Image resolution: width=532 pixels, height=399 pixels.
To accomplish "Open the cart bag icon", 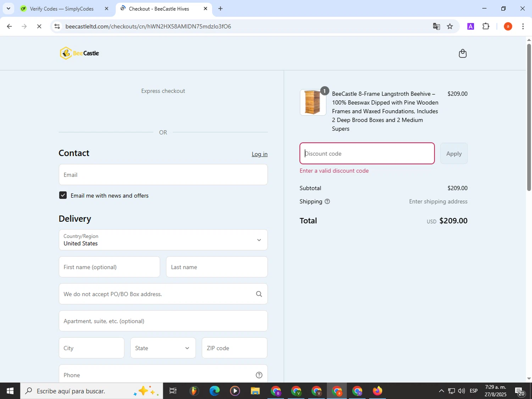I will click(x=462, y=53).
